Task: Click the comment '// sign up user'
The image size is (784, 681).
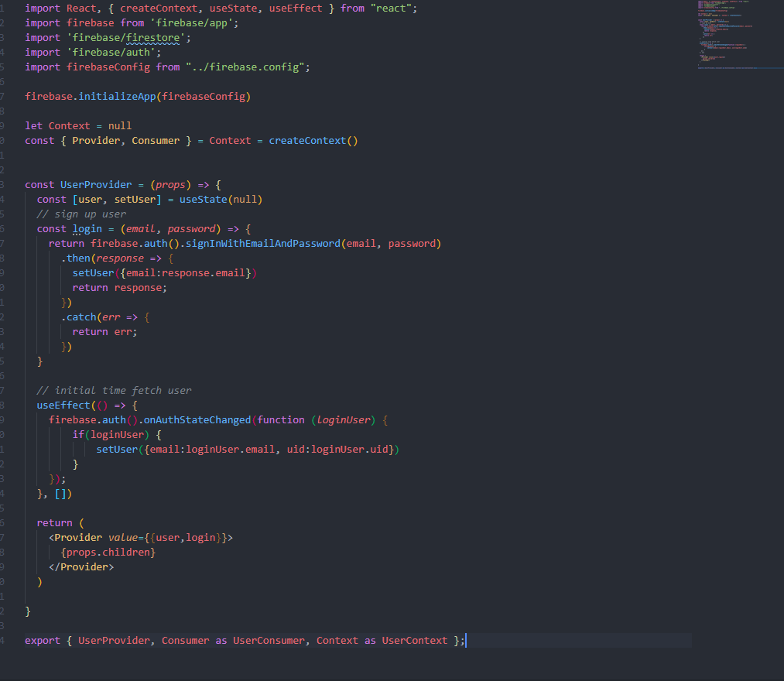Action: pos(82,214)
